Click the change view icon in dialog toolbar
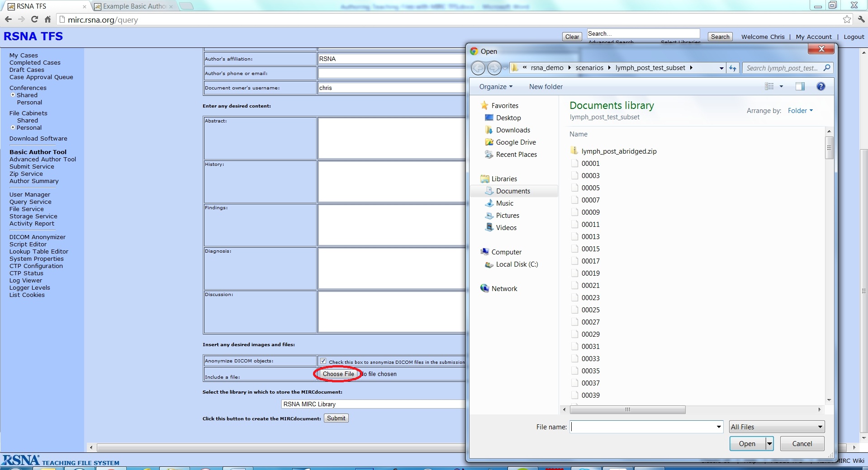Screen dimensions: 868x470 (x=769, y=86)
